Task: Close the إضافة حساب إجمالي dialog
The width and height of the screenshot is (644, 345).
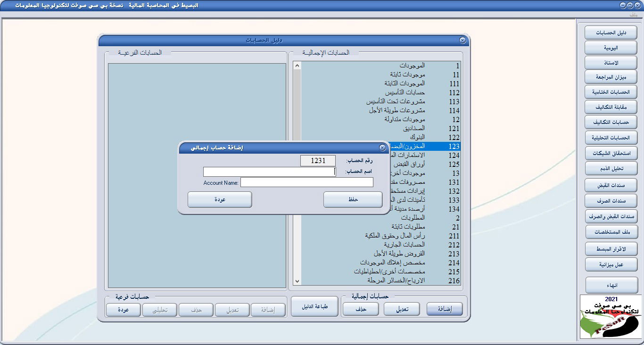Action: pyautogui.click(x=382, y=148)
